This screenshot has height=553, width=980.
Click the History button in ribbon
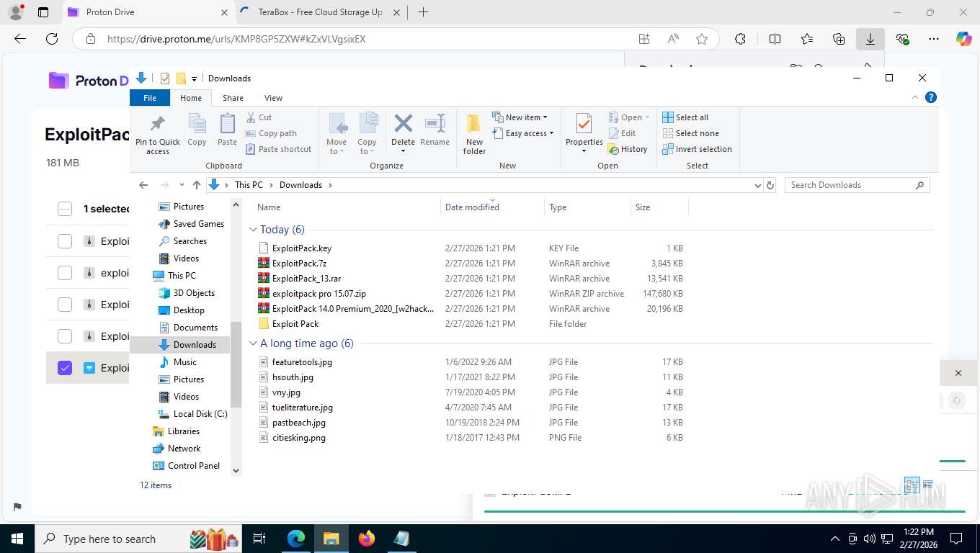tap(628, 149)
